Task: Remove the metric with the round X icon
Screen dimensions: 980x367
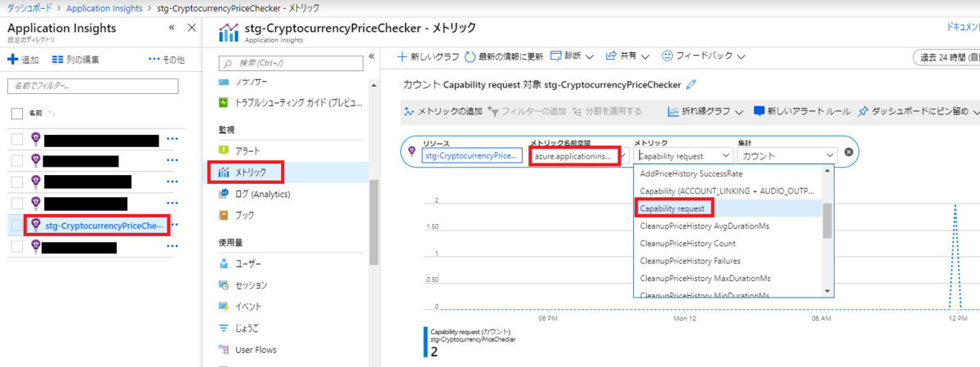Action: click(849, 152)
